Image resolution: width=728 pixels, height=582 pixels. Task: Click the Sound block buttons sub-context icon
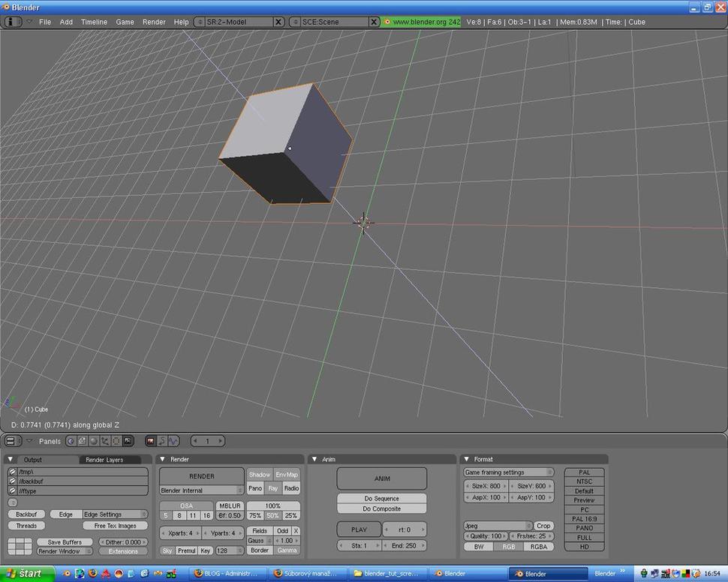(173, 441)
